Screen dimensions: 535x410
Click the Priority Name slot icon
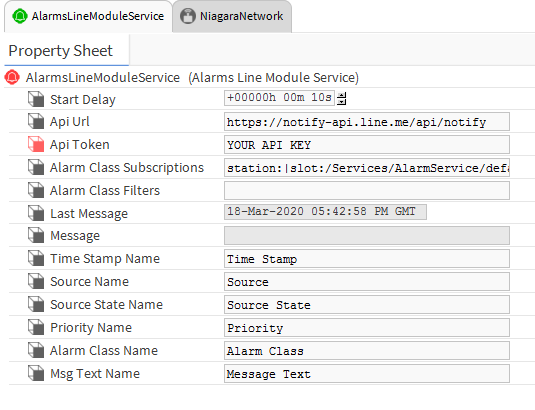[x=36, y=327]
